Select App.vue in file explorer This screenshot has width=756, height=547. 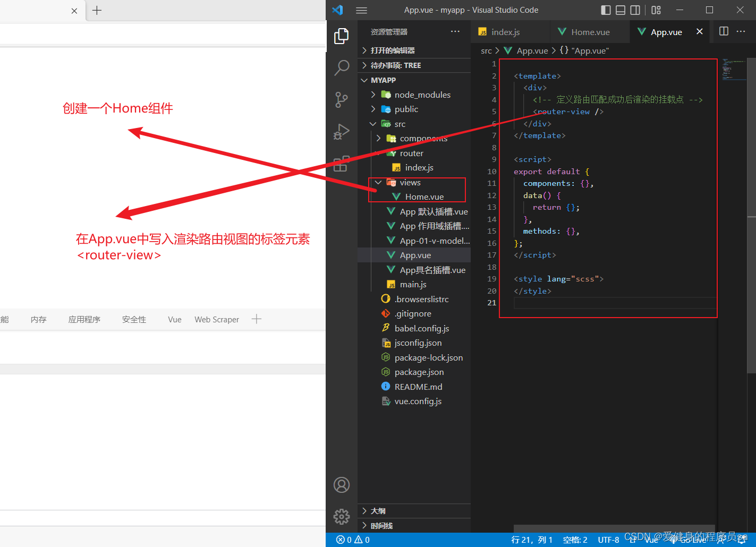pos(414,255)
